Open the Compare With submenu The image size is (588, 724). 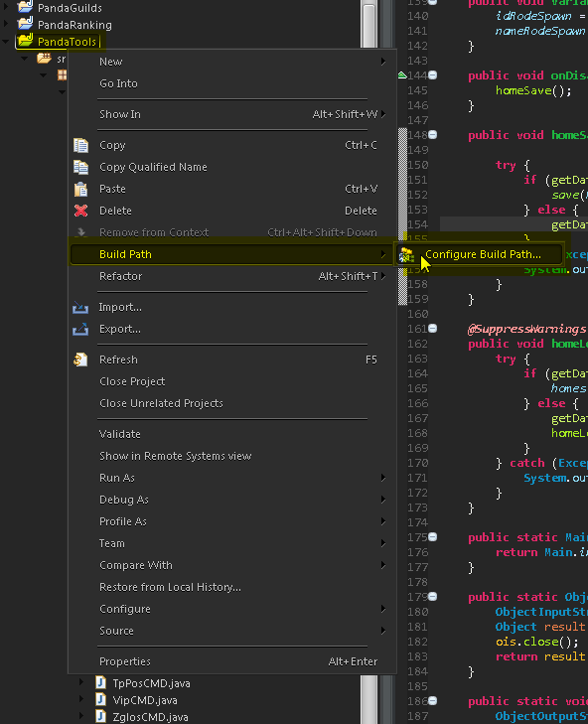pyautogui.click(x=232, y=565)
